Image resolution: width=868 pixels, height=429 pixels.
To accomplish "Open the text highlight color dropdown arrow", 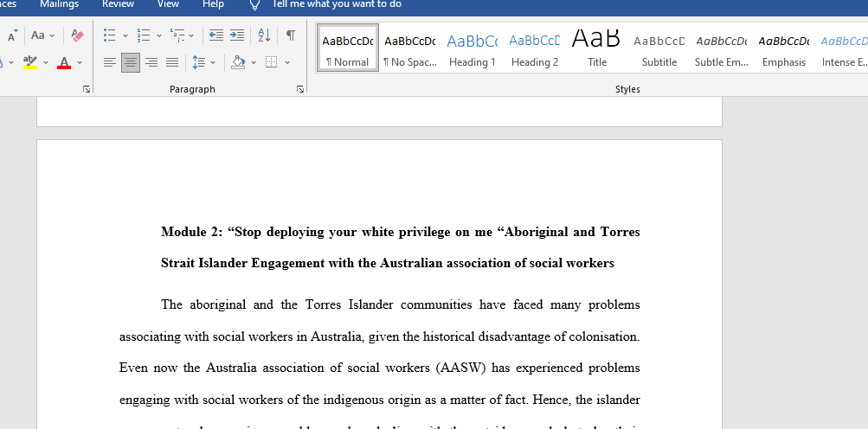I will coord(46,62).
